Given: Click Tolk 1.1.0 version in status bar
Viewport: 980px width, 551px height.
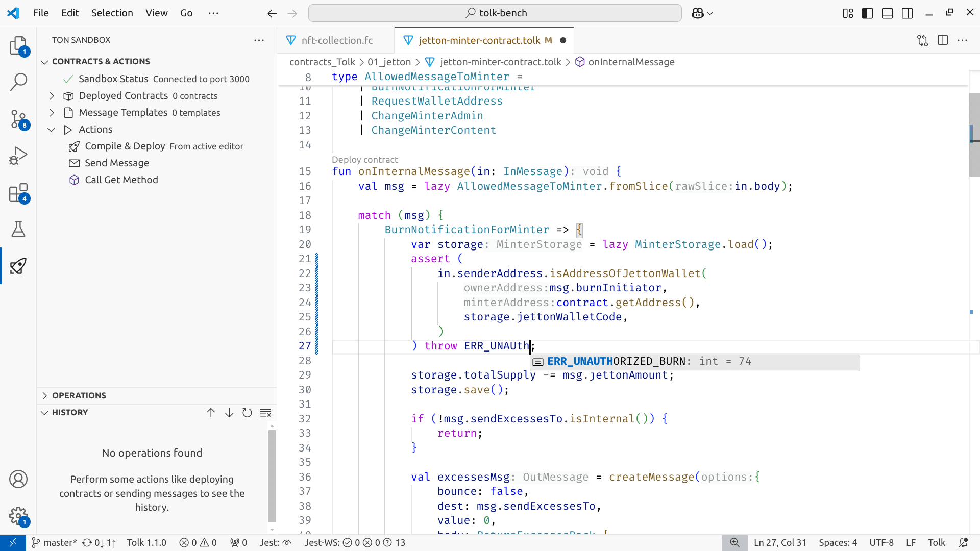Looking at the screenshot, I should coord(146,543).
